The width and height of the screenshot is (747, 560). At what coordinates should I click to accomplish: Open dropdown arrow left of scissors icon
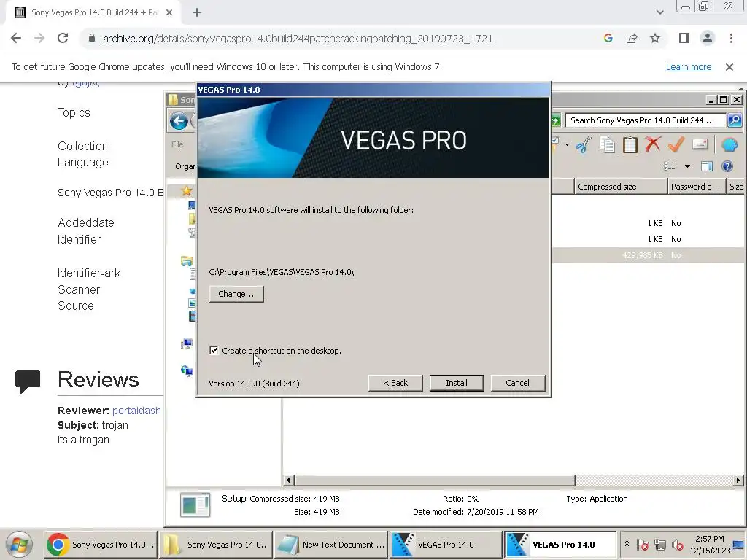(x=567, y=144)
